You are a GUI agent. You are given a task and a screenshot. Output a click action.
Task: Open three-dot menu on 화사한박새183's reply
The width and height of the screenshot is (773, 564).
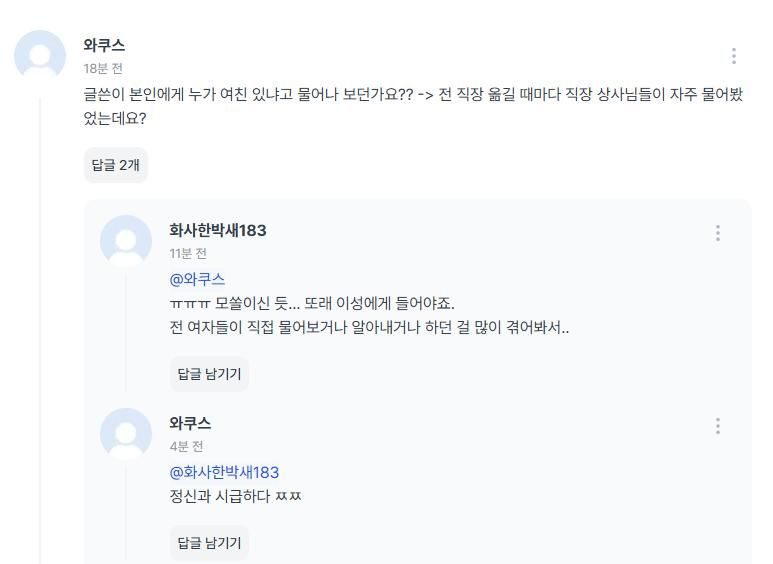pos(718,233)
